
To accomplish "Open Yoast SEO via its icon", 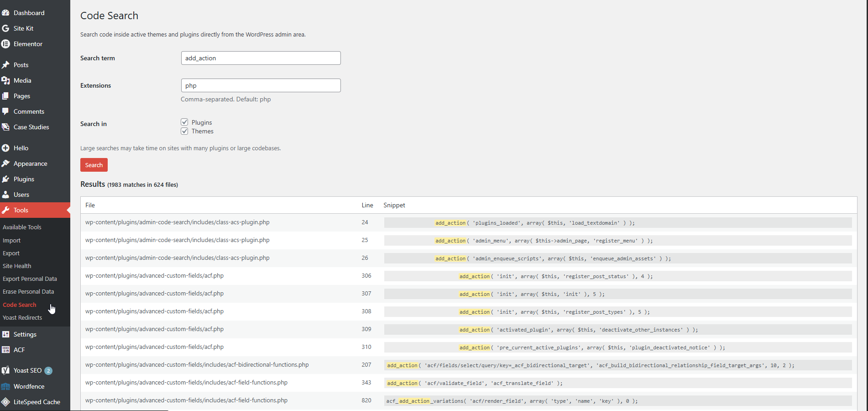I will point(5,370).
